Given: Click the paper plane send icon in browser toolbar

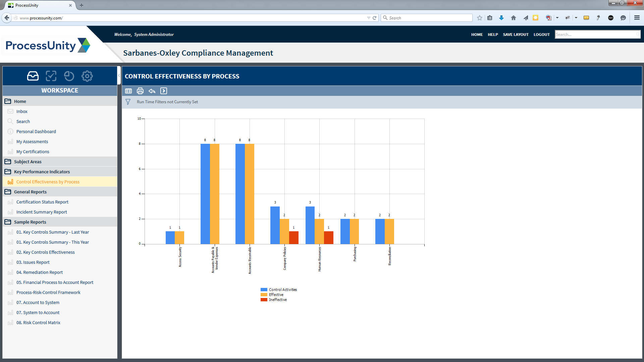Looking at the screenshot, I should pos(526,18).
